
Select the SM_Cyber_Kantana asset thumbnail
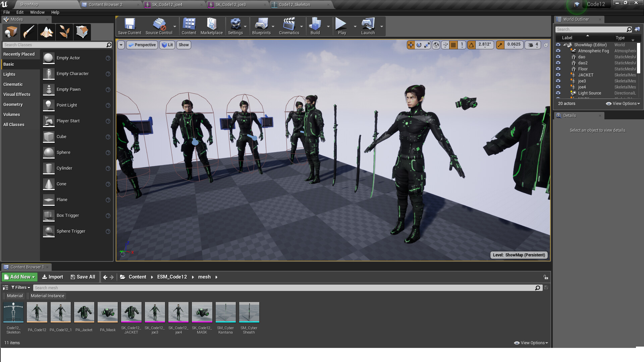click(x=225, y=312)
